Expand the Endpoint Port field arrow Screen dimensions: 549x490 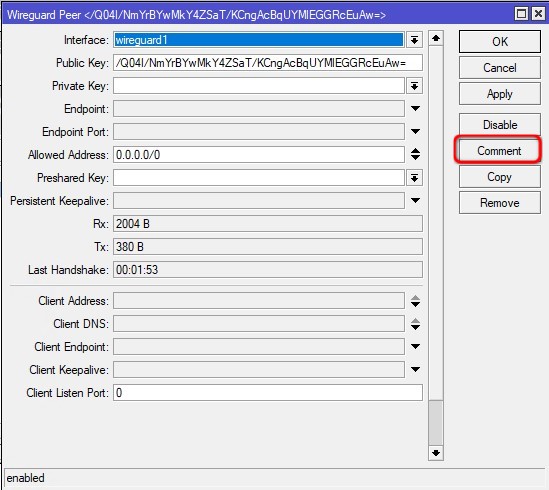(415, 131)
